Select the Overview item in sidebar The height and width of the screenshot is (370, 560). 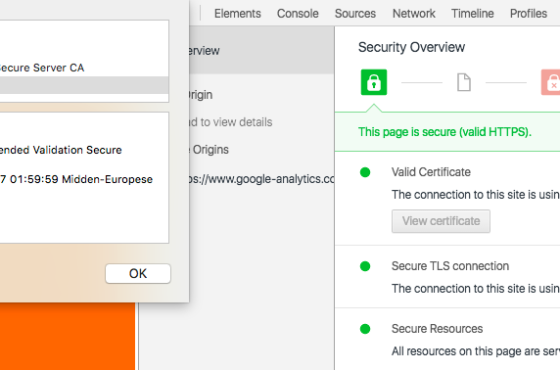pos(262,50)
